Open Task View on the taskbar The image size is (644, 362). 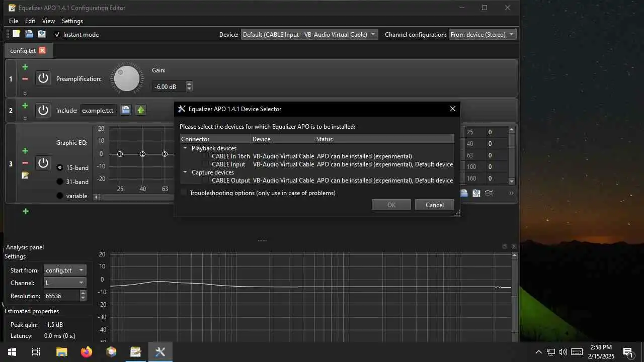click(x=36, y=352)
